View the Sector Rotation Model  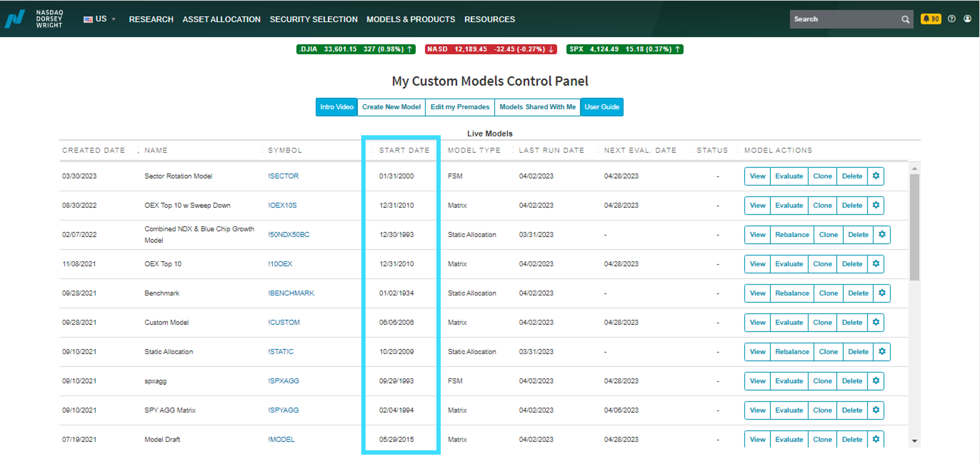tap(757, 176)
